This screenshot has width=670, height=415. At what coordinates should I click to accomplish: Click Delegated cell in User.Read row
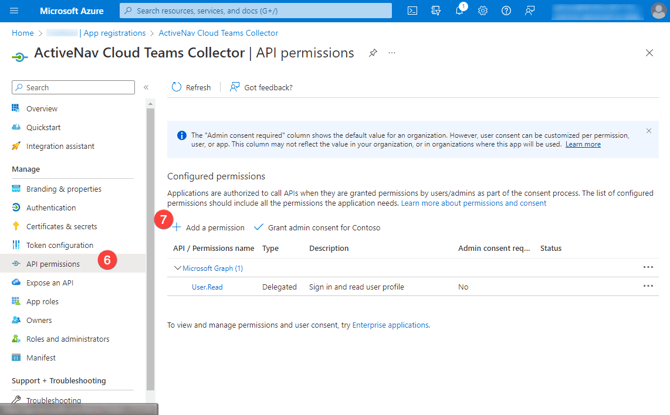point(279,287)
